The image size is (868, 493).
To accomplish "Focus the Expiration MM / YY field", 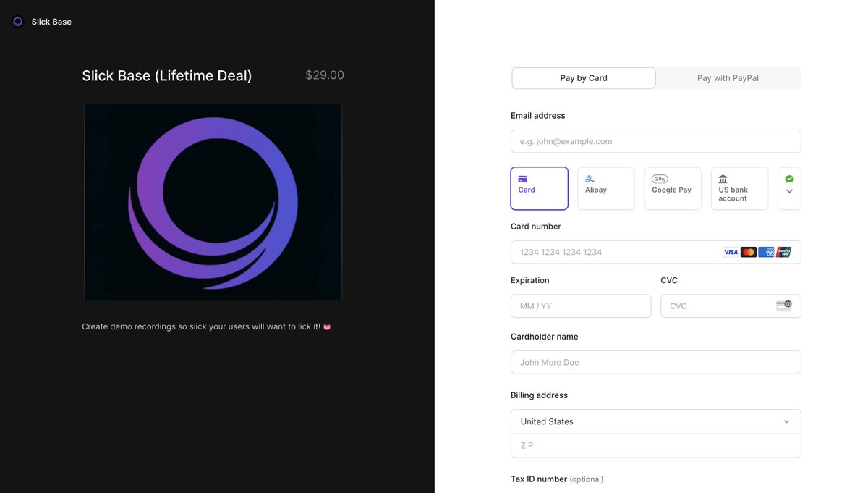I will tap(581, 306).
